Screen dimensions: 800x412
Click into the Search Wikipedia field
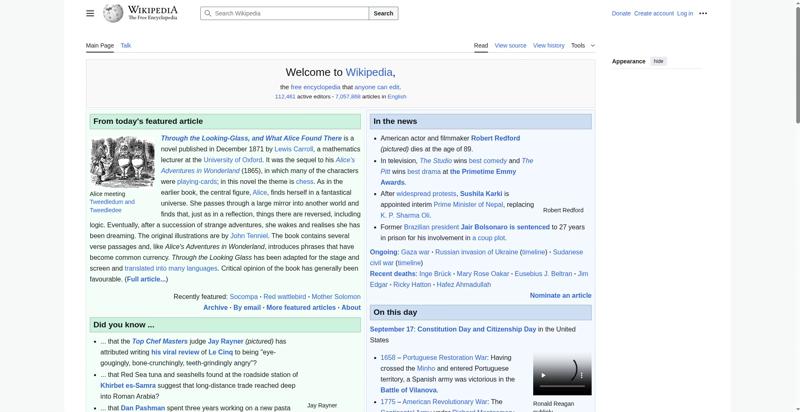click(284, 13)
